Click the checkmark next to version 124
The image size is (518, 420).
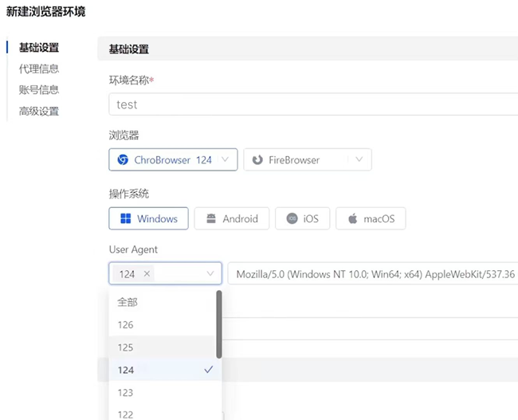(x=209, y=370)
